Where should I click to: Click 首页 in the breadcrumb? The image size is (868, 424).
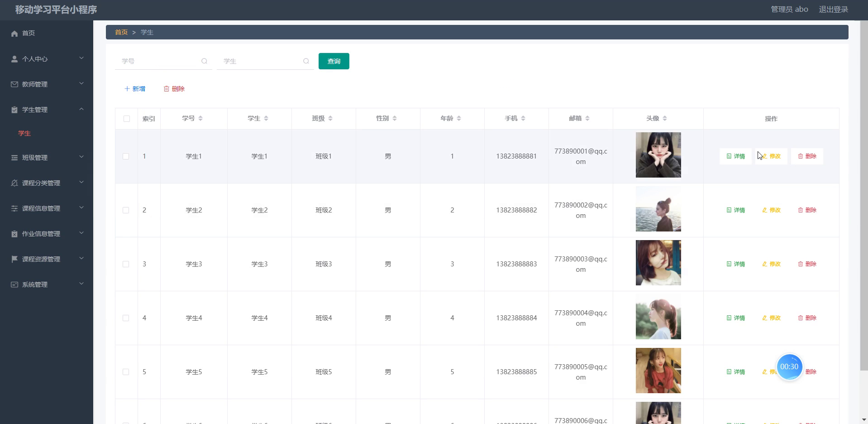click(121, 32)
